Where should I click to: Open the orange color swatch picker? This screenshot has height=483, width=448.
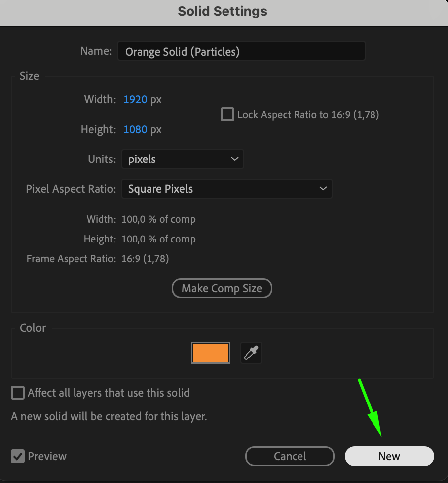pos(211,353)
